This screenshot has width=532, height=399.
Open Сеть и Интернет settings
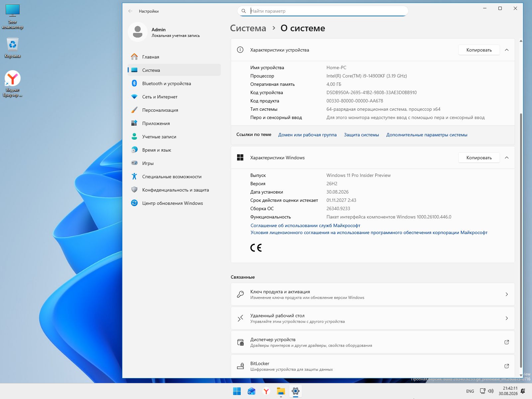tap(174, 97)
